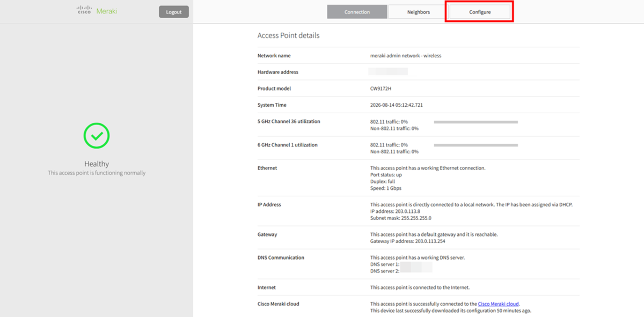Select the working DNS server message
This screenshot has width=644, height=317.
418,257
